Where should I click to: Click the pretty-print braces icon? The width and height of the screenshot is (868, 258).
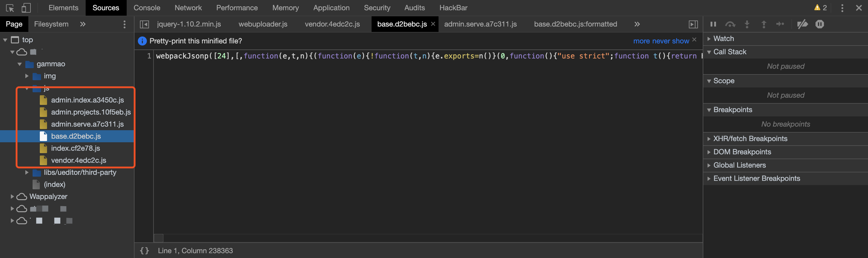click(x=144, y=250)
